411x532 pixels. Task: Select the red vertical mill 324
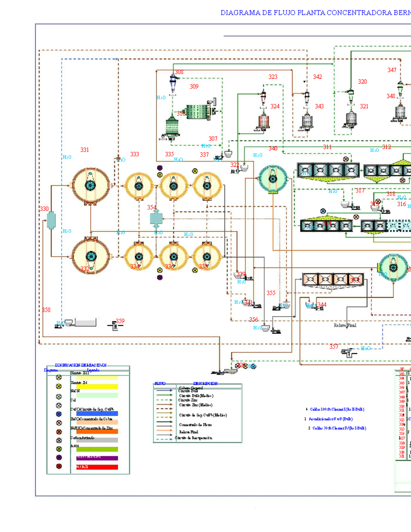tap(263, 123)
